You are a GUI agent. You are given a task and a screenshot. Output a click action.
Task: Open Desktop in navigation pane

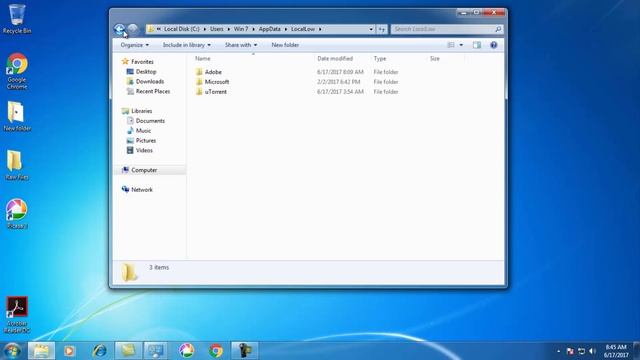pos(146,71)
